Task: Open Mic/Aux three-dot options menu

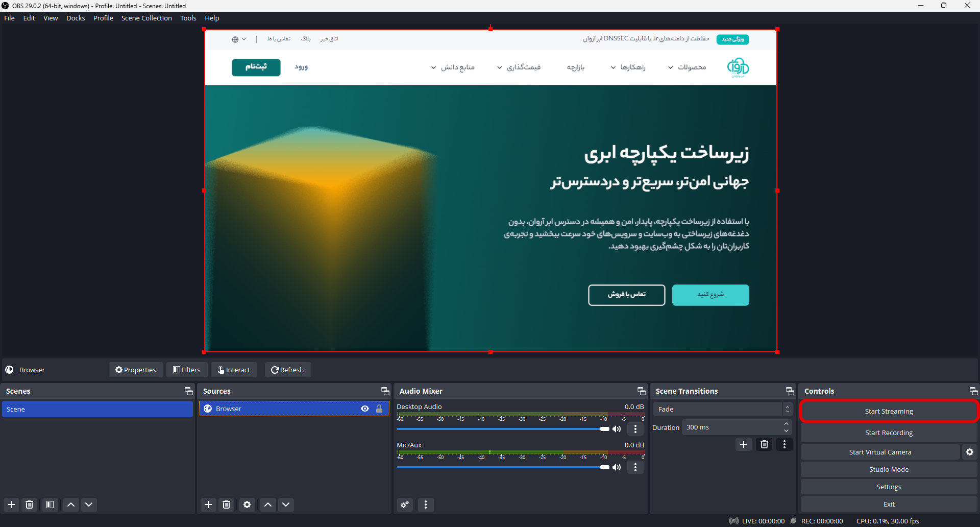Action: 635,467
